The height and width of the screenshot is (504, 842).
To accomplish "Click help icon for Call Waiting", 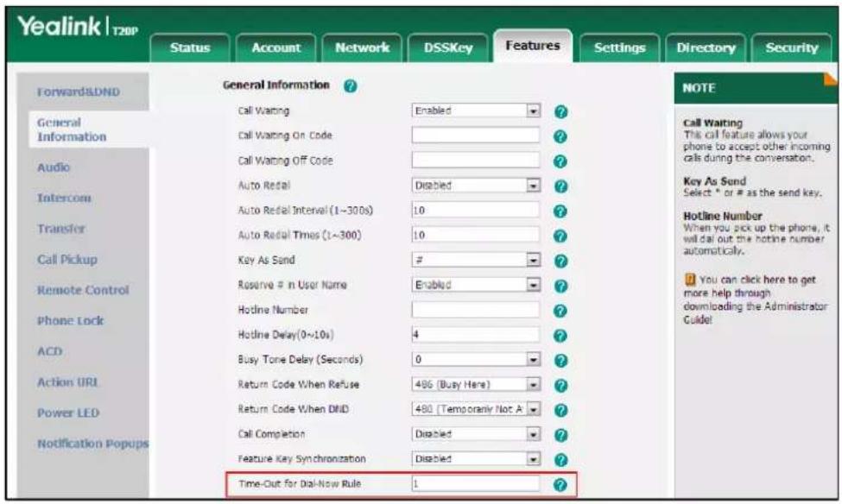I will click(560, 111).
